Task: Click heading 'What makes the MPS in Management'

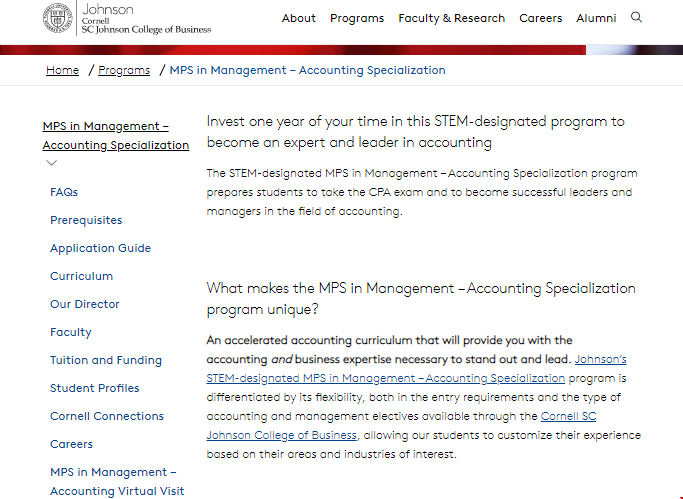Action: point(421,299)
